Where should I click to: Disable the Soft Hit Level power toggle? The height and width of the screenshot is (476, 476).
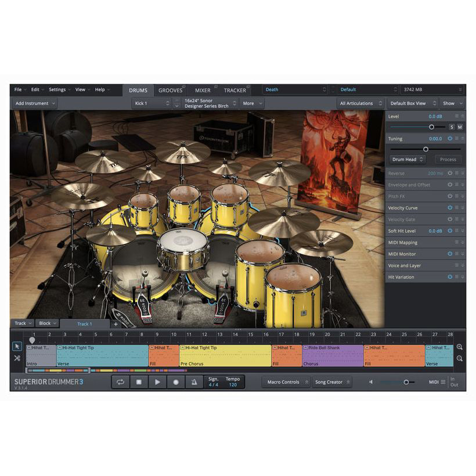click(x=450, y=230)
